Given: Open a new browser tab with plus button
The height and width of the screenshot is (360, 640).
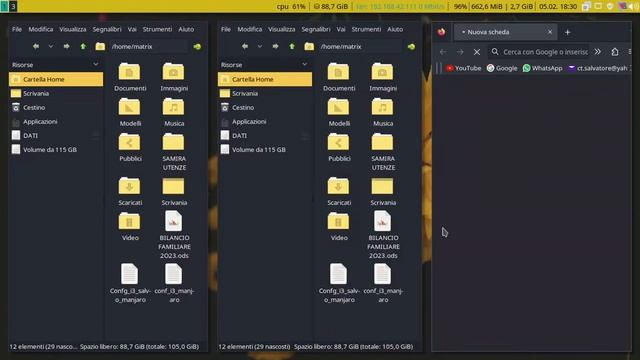Looking at the screenshot, I should tap(567, 32).
